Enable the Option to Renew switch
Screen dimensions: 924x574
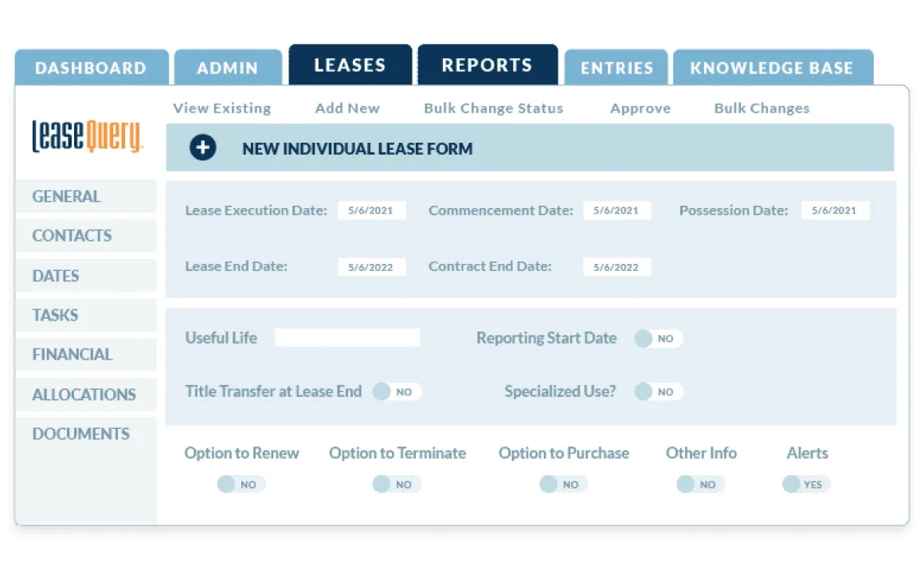pos(241,485)
